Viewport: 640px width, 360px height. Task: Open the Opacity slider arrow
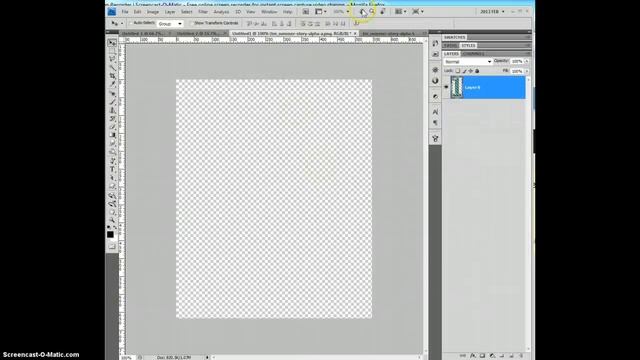[527, 61]
